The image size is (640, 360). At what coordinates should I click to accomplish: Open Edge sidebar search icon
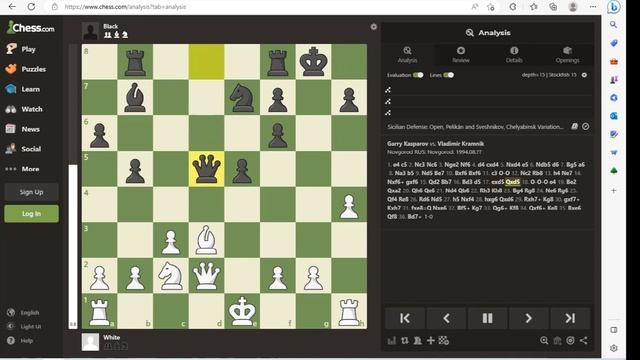click(613, 25)
